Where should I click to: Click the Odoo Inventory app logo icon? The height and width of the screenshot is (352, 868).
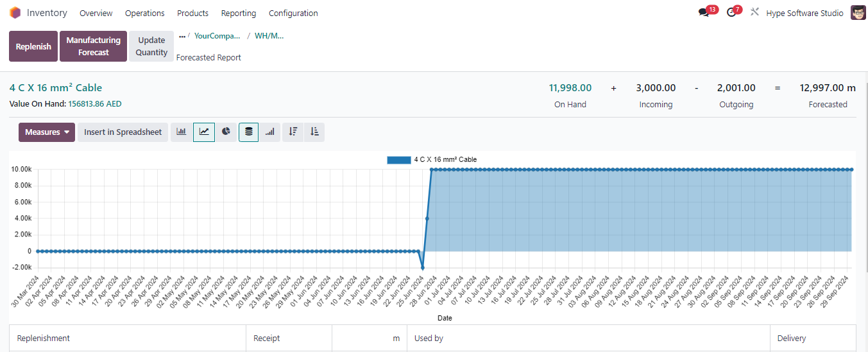point(15,13)
